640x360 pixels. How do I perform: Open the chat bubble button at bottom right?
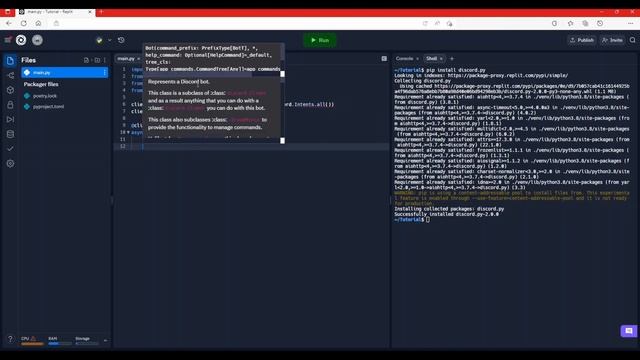629,331
